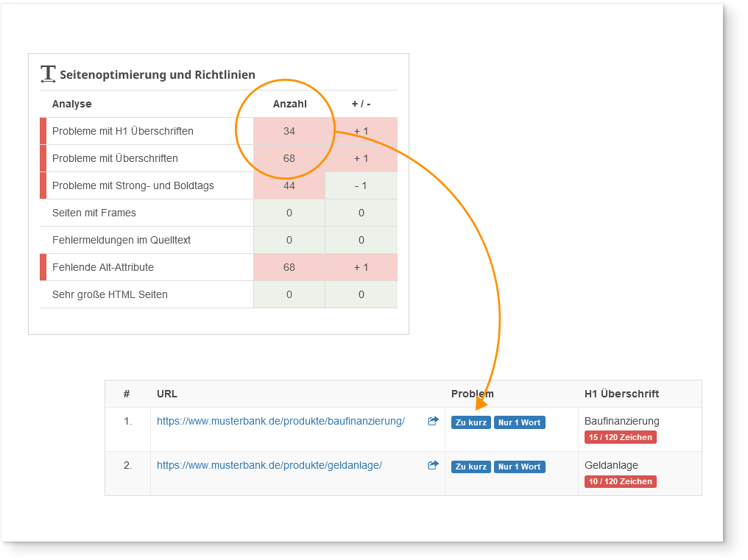
Task: Open the geldanlage URL link
Action: [x=269, y=465]
